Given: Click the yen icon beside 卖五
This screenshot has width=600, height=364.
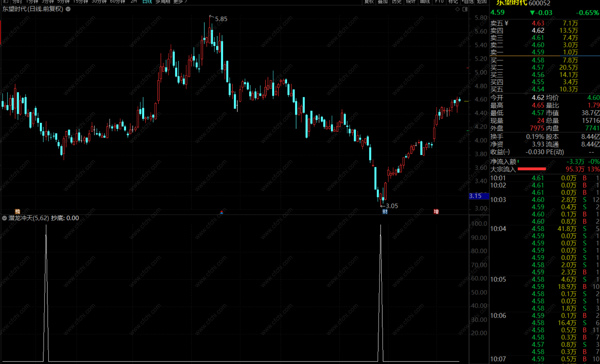Looking at the screenshot, I should 506,23.
